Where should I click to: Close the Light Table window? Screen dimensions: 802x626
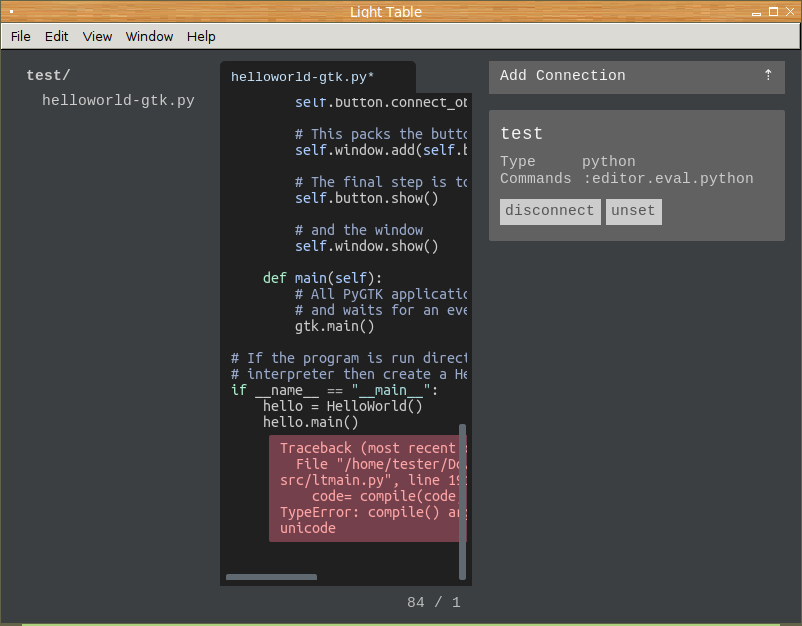(790, 12)
